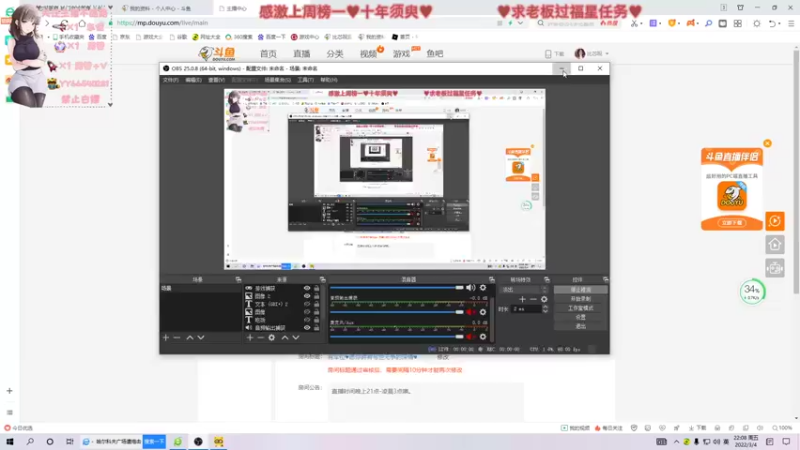Viewport: 800px width, 450px height.
Task: Move the scene up with the up arrow
Action: (190, 337)
